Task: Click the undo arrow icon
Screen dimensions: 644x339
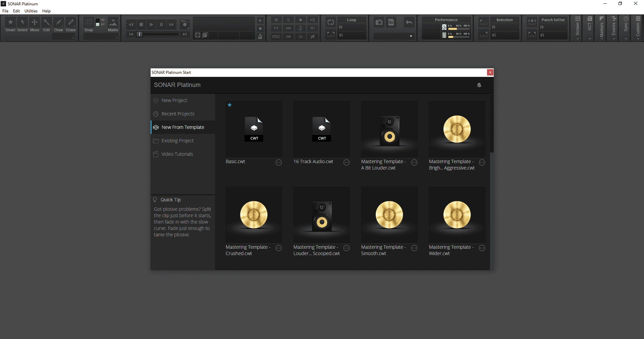Action: click(409, 22)
